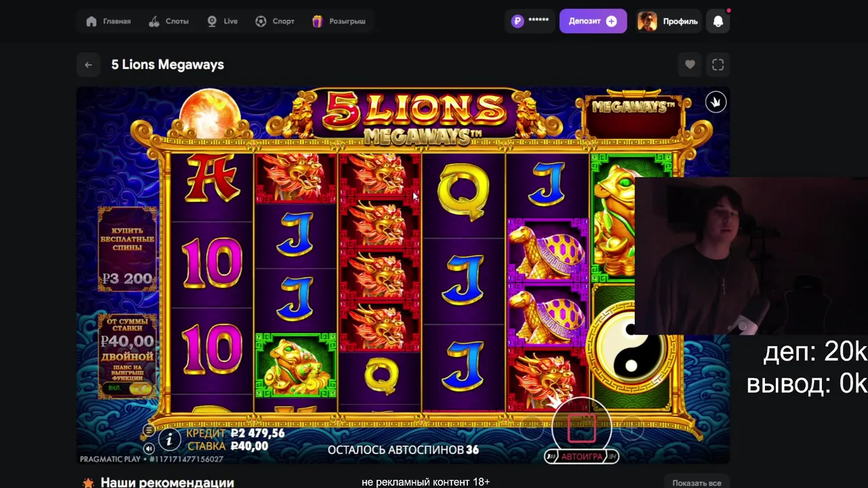
Task: Increase bet with the plus button
Action: pos(632,427)
